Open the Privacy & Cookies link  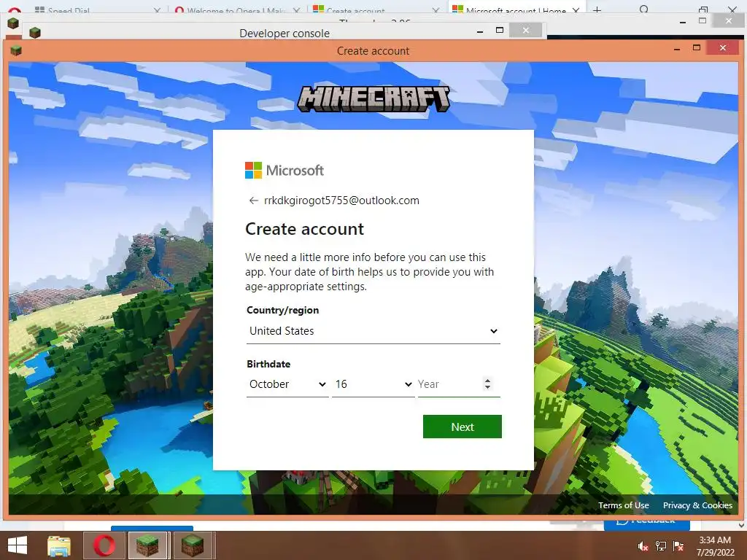[697, 505]
